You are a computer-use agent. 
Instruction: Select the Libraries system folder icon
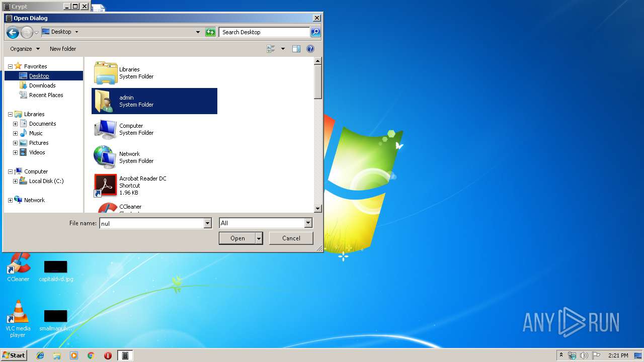tap(106, 73)
